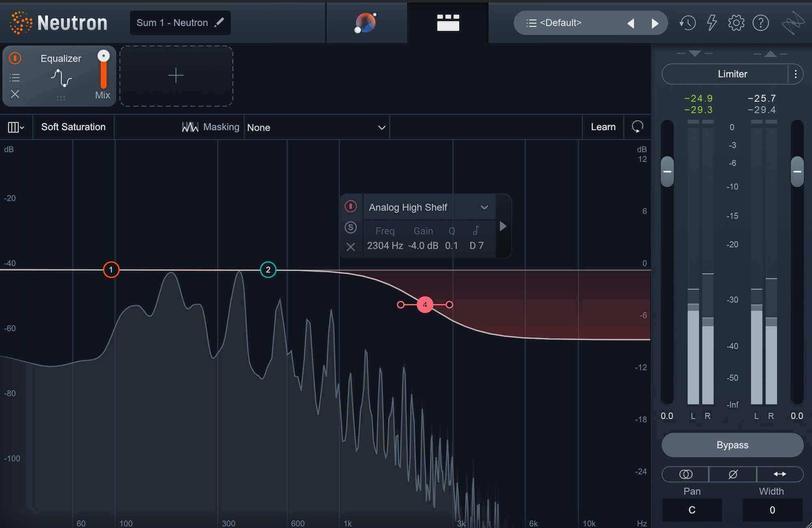Open the Masking source None dropdown
812x528 pixels.
[x=317, y=127]
